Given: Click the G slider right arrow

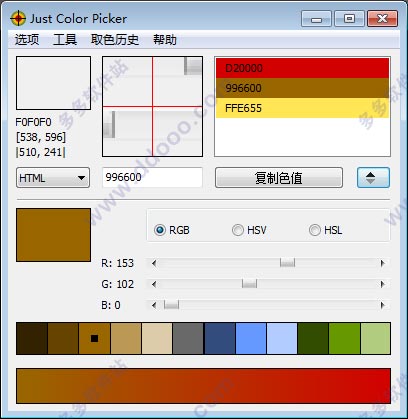Looking at the screenshot, I should pos(383,284).
